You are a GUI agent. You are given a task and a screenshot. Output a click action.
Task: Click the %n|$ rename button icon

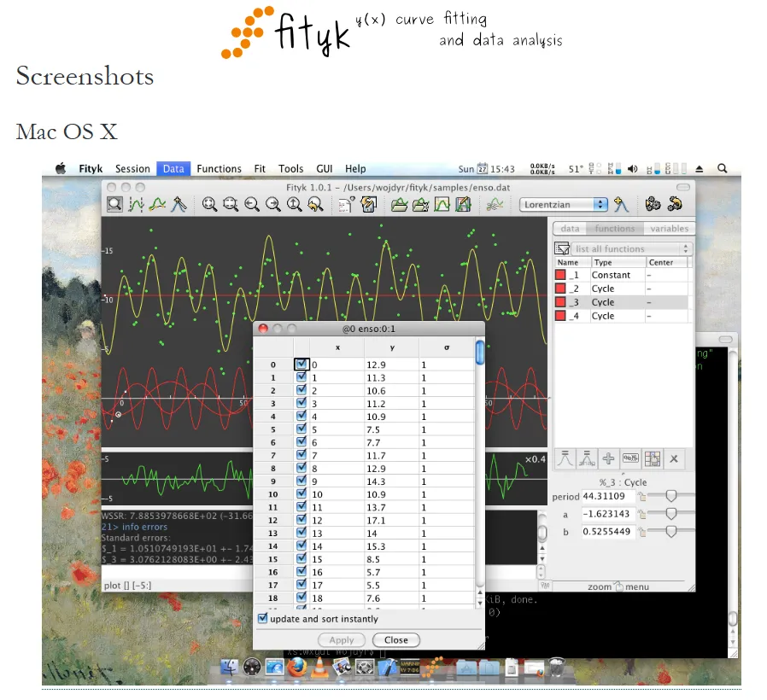(x=630, y=458)
